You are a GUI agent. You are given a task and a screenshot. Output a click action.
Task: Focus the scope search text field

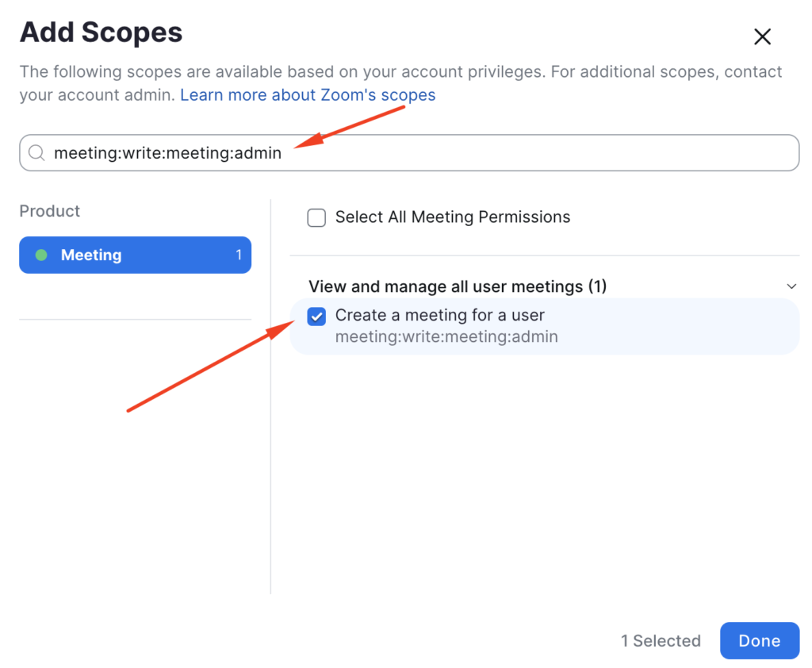coord(476,153)
